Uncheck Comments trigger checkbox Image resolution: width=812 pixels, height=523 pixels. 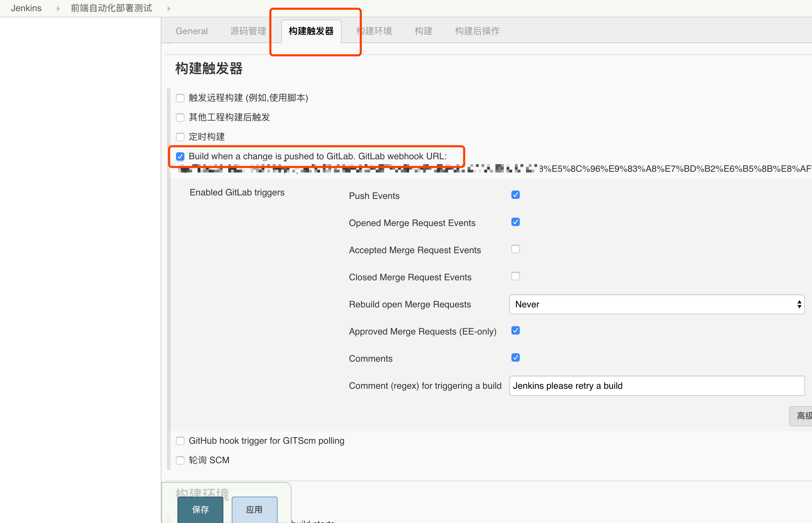click(x=516, y=357)
